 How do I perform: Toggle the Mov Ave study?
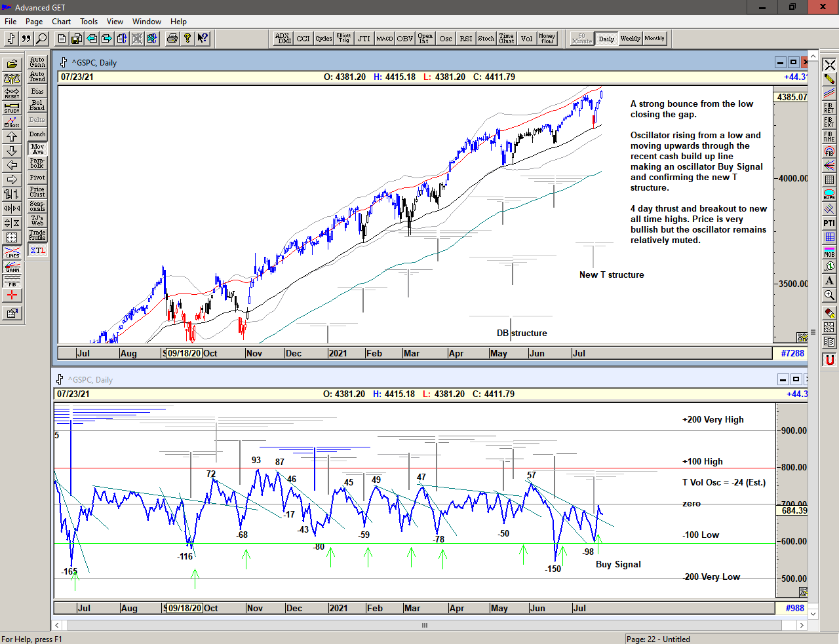pyautogui.click(x=37, y=149)
